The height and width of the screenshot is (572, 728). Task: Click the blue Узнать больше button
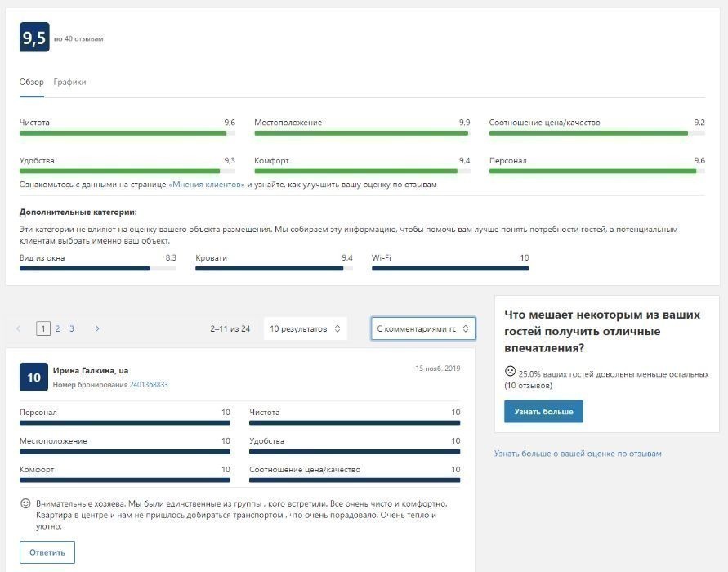[x=543, y=412]
